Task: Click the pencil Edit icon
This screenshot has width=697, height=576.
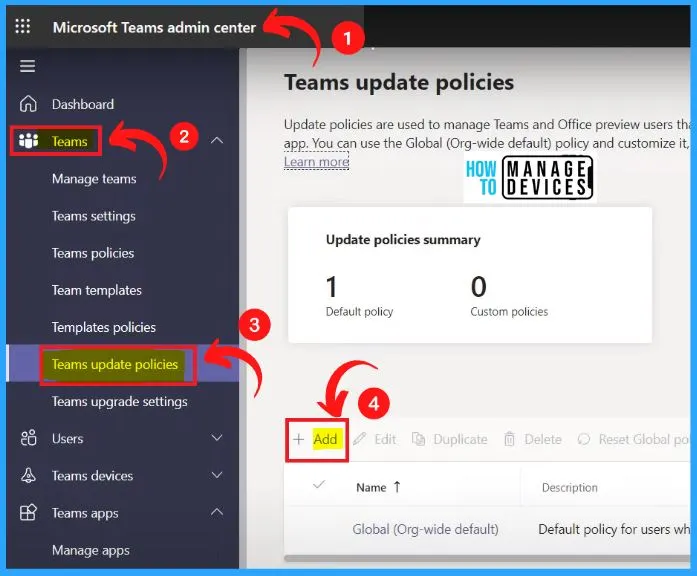Action: point(360,439)
